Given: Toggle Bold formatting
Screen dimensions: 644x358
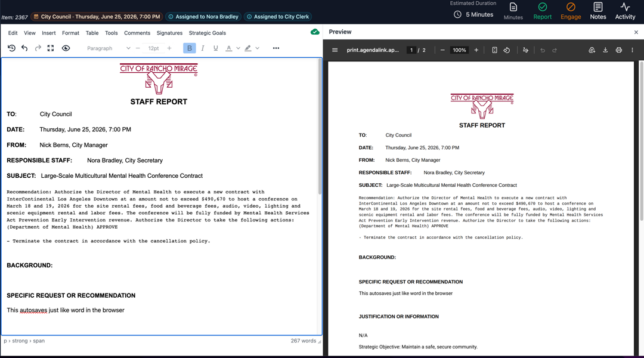Looking at the screenshot, I should point(190,48).
